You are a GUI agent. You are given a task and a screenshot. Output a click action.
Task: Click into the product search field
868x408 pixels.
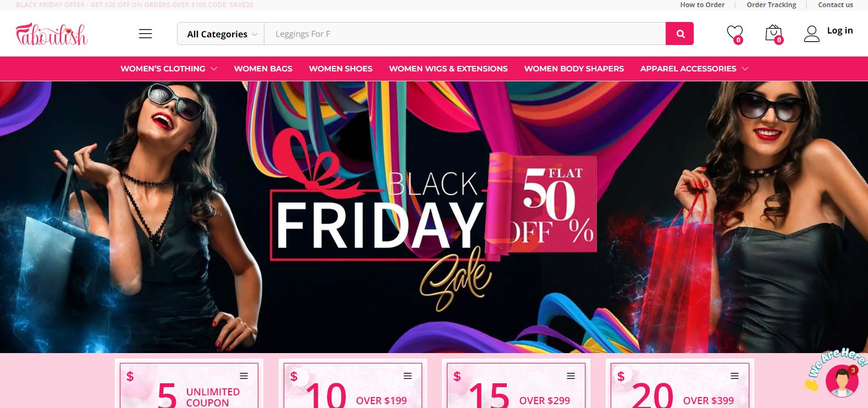click(x=465, y=34)
